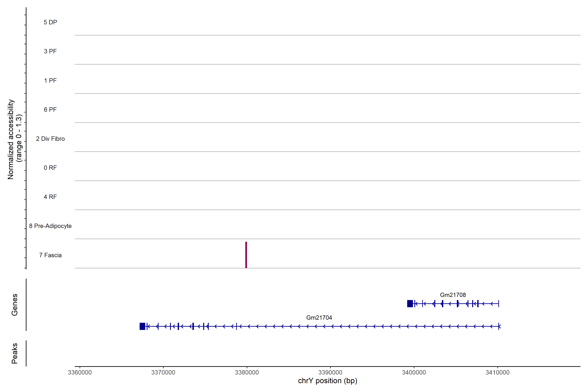The width and height of the screenshot is (588, 392).
Task: Select the 4 RF track label
Action: pyautogui.click(x=50, y=197)
